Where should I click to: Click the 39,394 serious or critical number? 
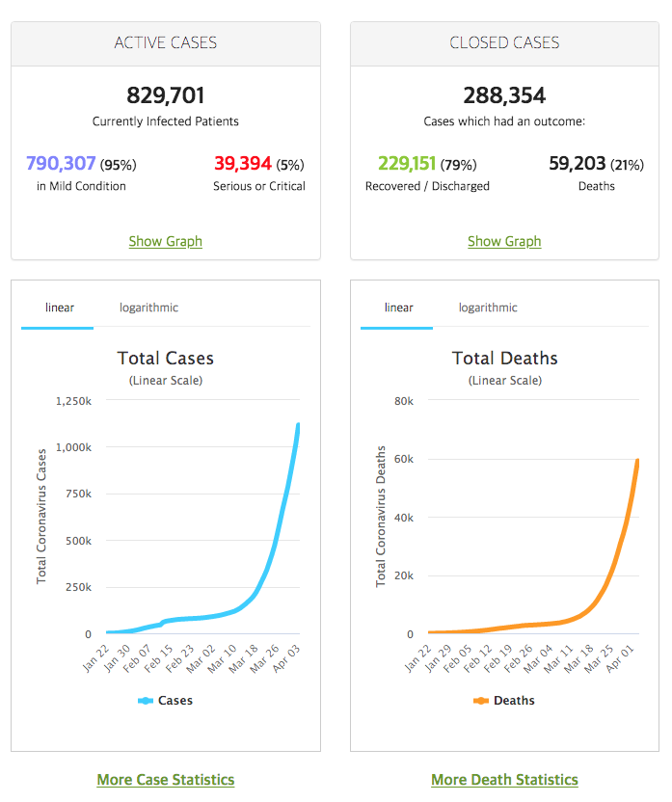[x=243, y=163]
